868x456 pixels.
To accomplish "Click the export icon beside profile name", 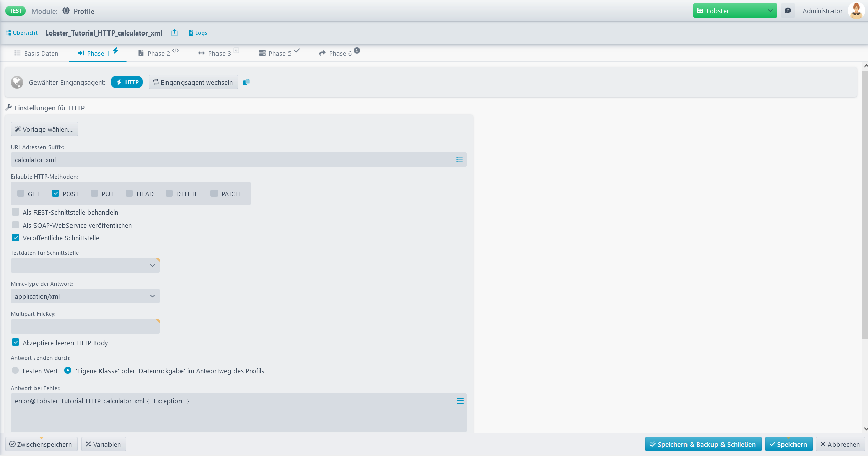I will pos(174,32).
